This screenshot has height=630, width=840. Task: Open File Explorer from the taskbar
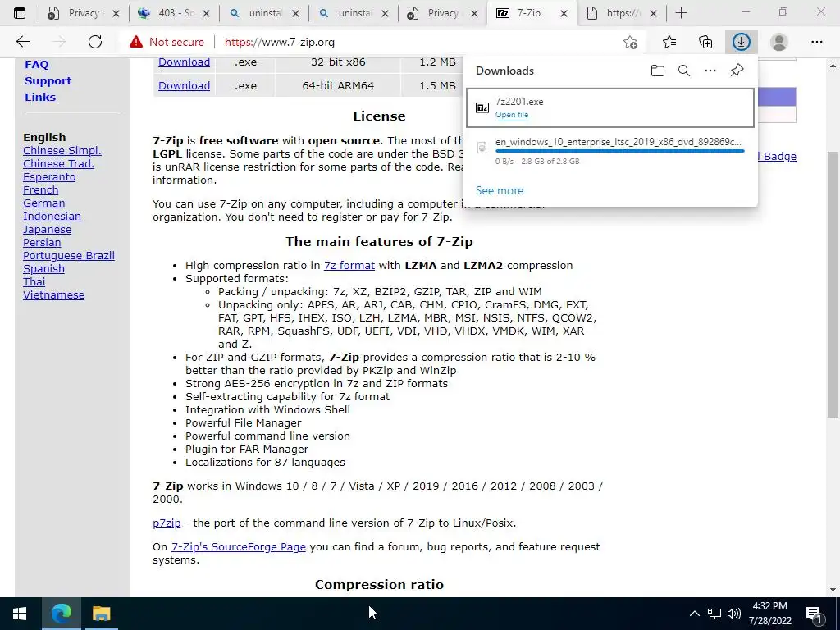coord(101,614)
